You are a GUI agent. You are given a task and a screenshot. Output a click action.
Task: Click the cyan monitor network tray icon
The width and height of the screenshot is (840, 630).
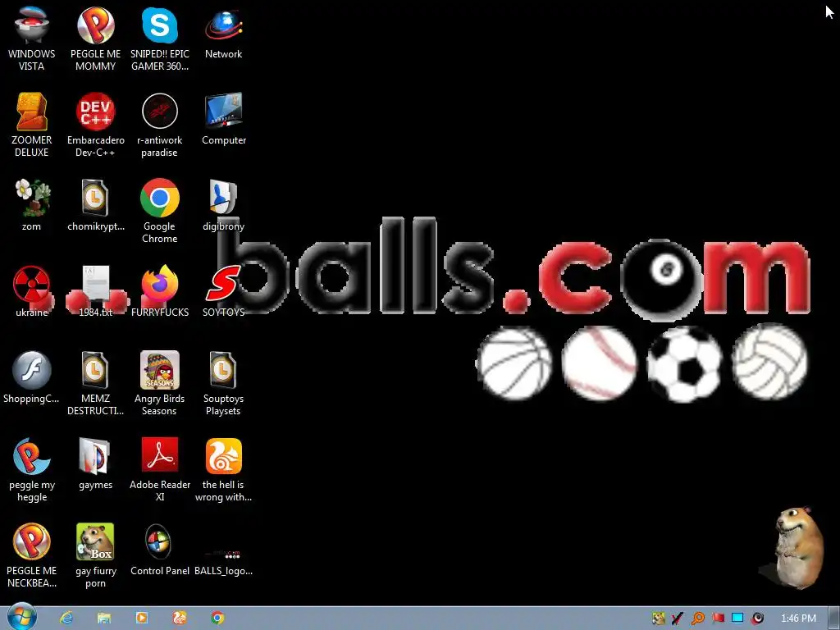point(737,619)
